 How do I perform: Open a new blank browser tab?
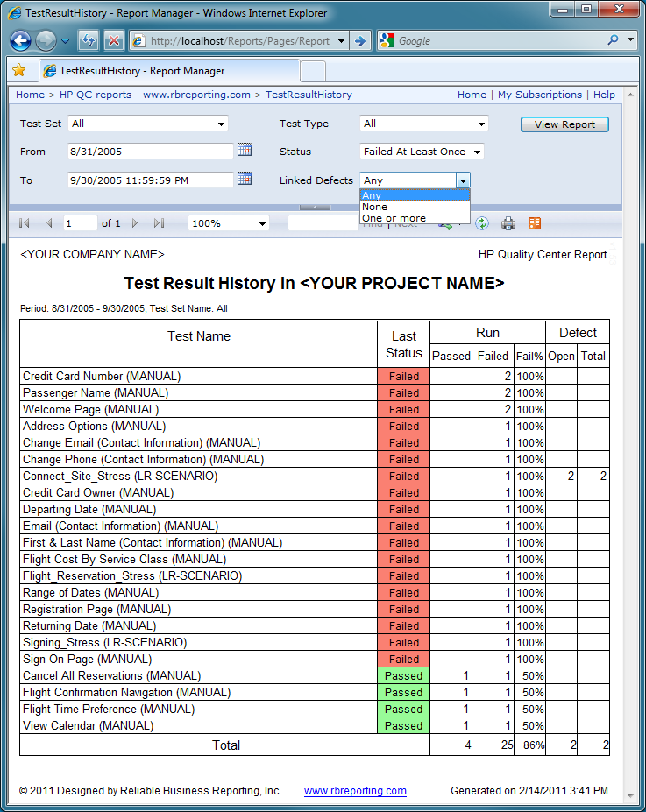[313, 72]
